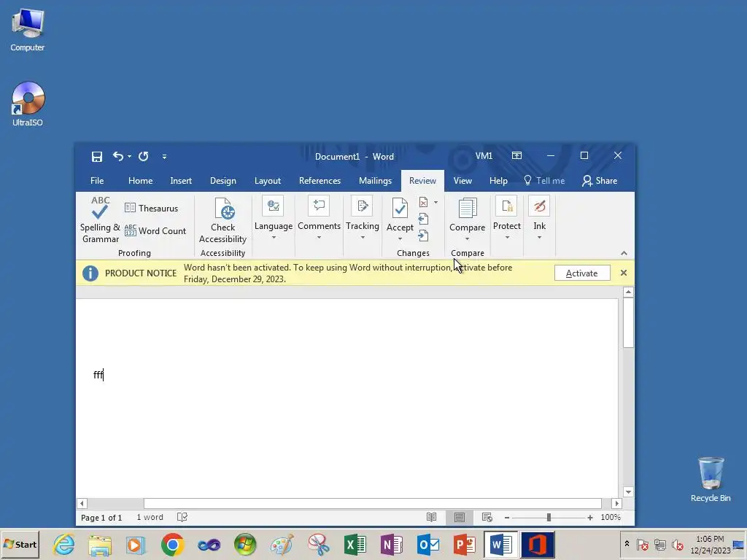Click the Tell me search box
Image resolution: width=747 pixels, height=560 pixels.
coord(544,181)
